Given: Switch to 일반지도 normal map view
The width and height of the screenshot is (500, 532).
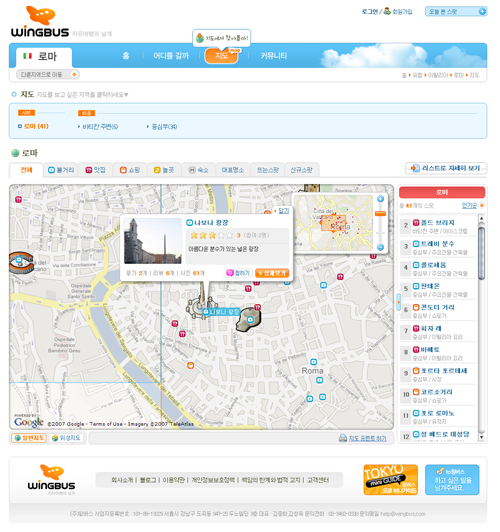Looking at the screenshot, I should 29,438.
